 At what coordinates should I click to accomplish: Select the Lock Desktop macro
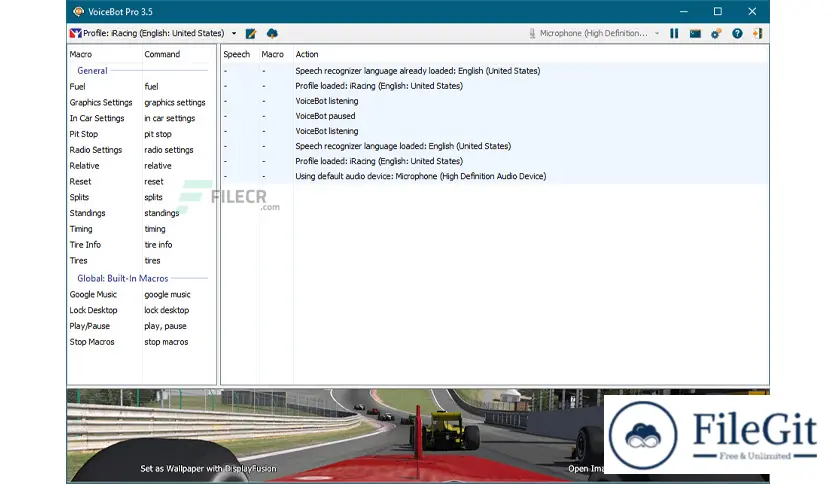93,310
